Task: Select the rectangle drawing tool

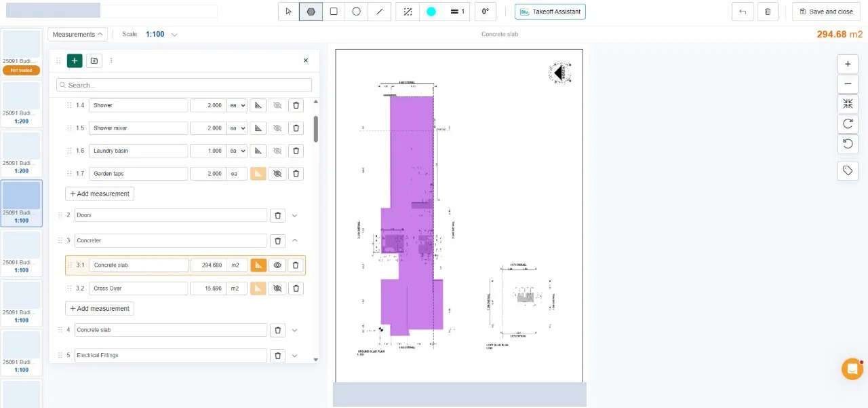Action: point(334,12)
